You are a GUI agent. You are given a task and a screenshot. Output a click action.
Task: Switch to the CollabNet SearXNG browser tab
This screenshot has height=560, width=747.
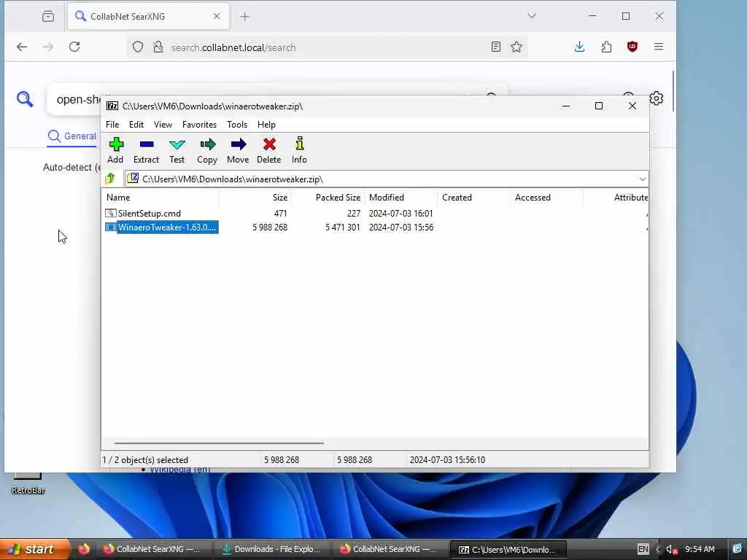(149, 17)
